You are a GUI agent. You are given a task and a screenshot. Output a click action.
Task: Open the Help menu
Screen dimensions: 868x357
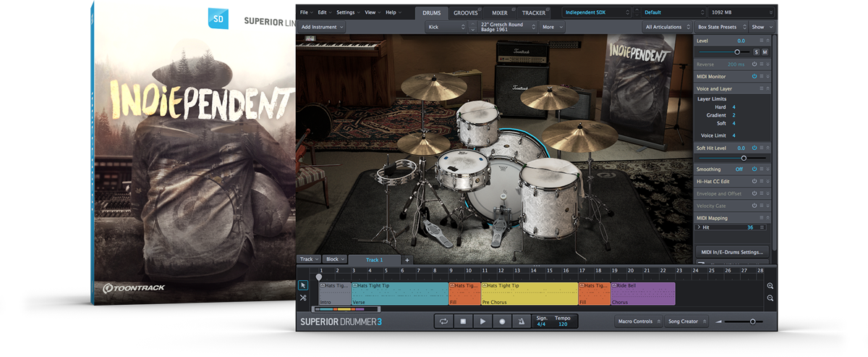pyautogui.click(x=393, y=12)
